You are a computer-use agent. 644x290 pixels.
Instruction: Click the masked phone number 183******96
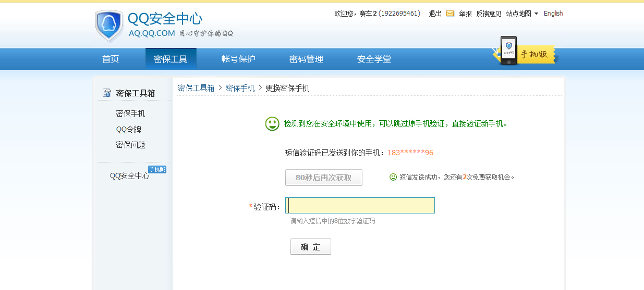click(x=410, y=153)
